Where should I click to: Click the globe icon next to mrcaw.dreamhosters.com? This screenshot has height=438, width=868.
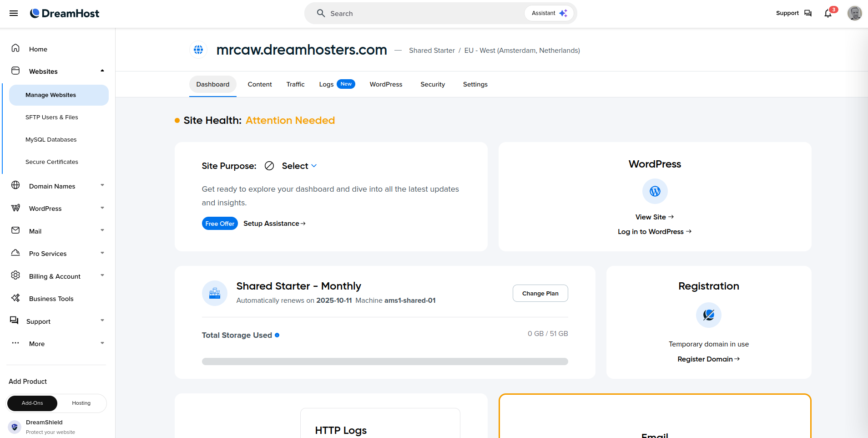pyautogui.click(x=198, y=50)
